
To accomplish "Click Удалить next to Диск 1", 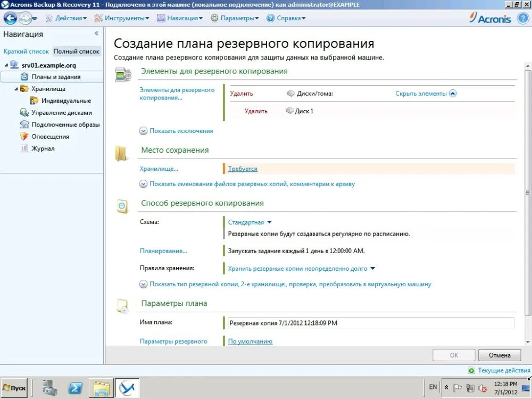I will point(256,111).
